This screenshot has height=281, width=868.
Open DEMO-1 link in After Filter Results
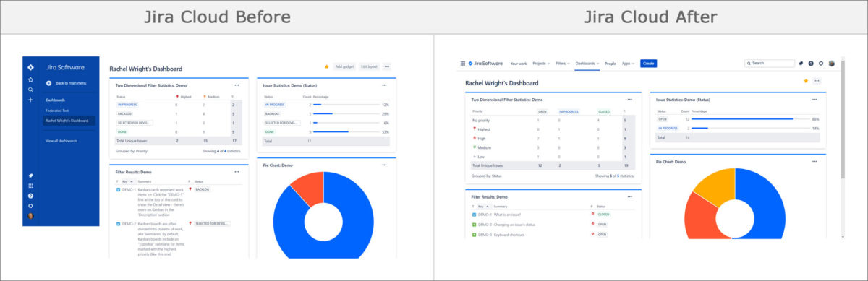click(485, 215)
